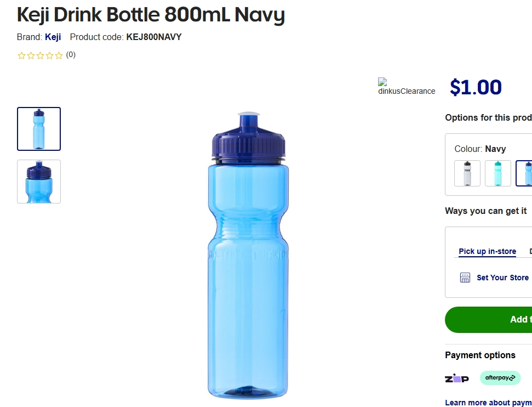532x407 pixels.
Task: Select the navy bottle colour swatch
Action: point(525,173)
